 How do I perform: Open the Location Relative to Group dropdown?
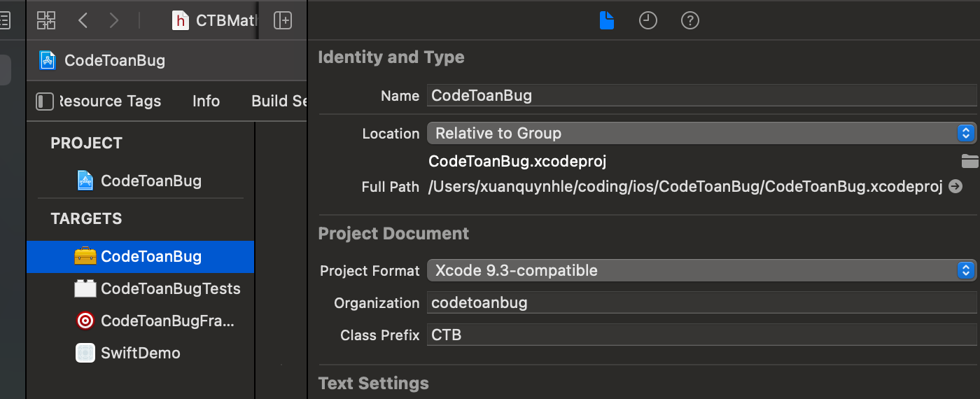tap(701, 133)
